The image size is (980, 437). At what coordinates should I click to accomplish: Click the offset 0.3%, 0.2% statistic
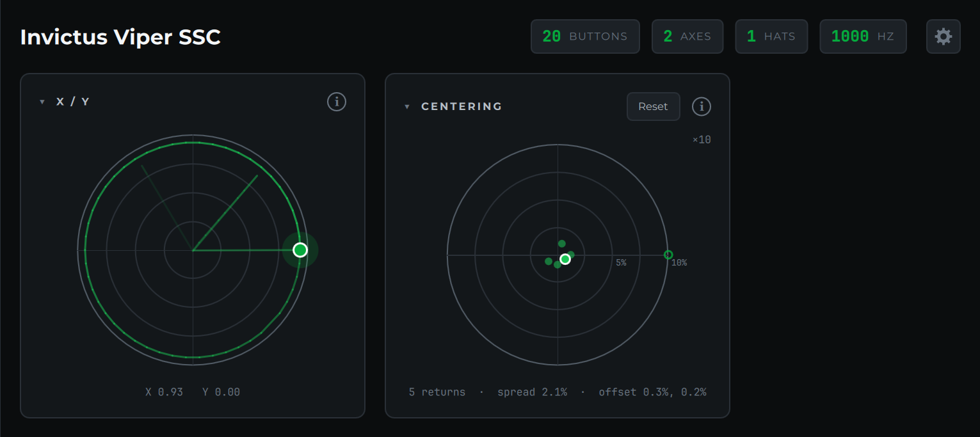[652, 392]
